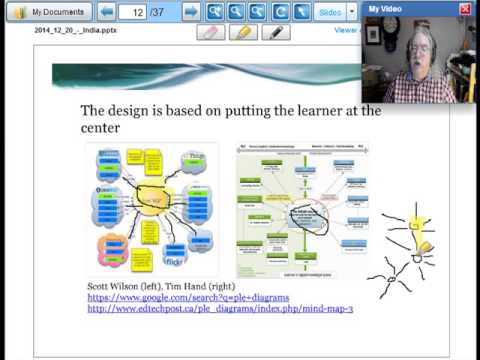The height and width of the screenshot is (360, 480).
Task: Select the middle magnifier zoom tool
Action: pos(236,12)
